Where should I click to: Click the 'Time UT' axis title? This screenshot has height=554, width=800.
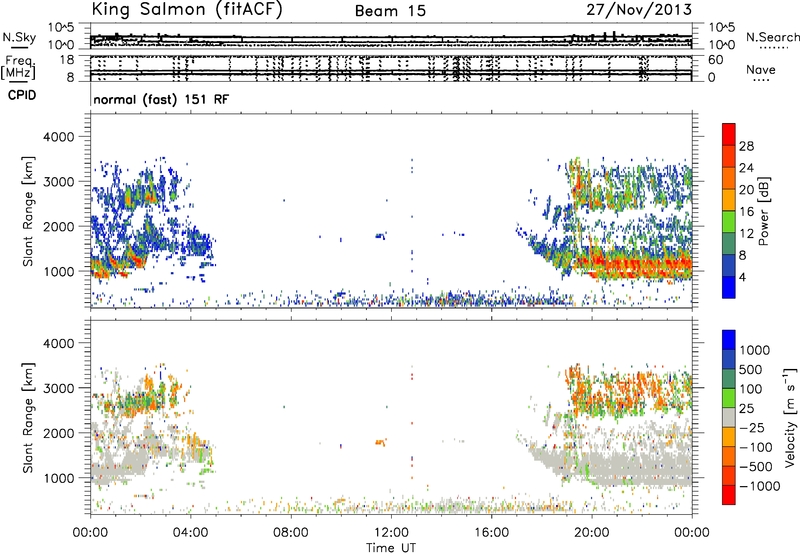point(391,548)
